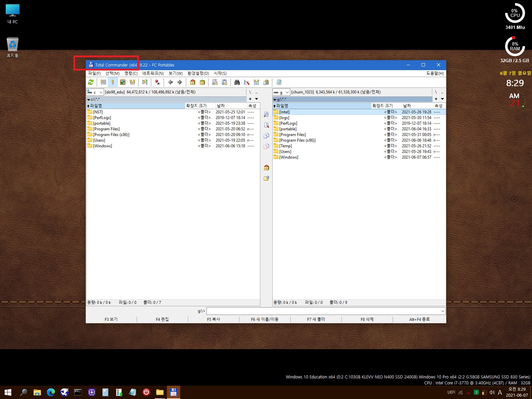Screen dimensions: 532x399
Task: Open the 네트워크(N) menu
Action: tap(153, 73)
